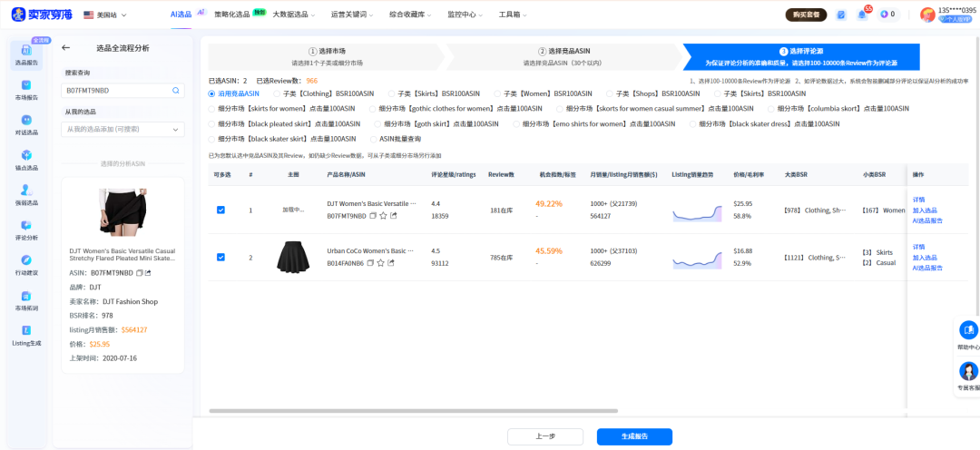Screen dimensions: 980x450
Task: Click the back arrow beside 选品全流程分析
Action: point(65,47)
